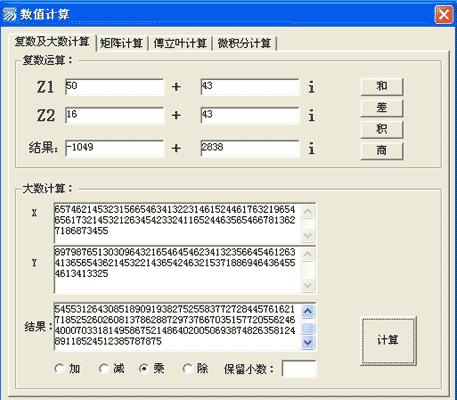
Task: Focus the Z1 real part field
Action: (114, 87)
